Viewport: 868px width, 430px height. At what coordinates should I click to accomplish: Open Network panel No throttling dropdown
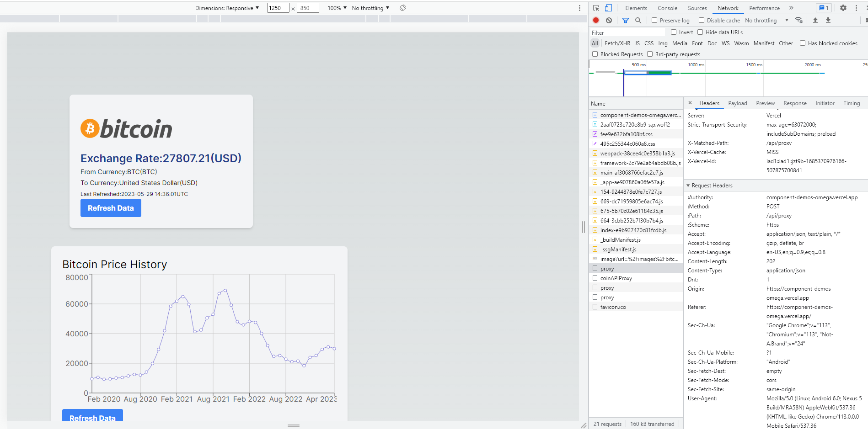766,20
